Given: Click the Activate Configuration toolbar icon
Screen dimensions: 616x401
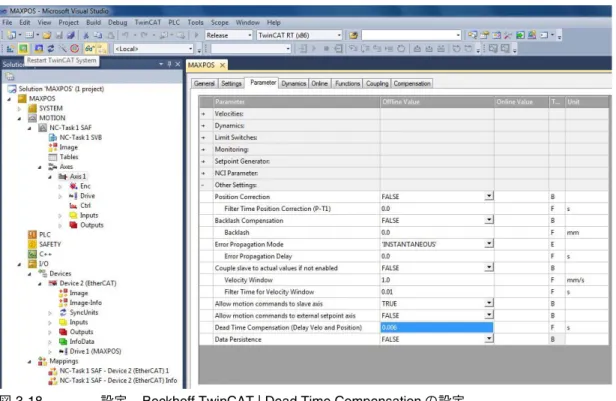Looking at the screenshot, I should 10,49.
